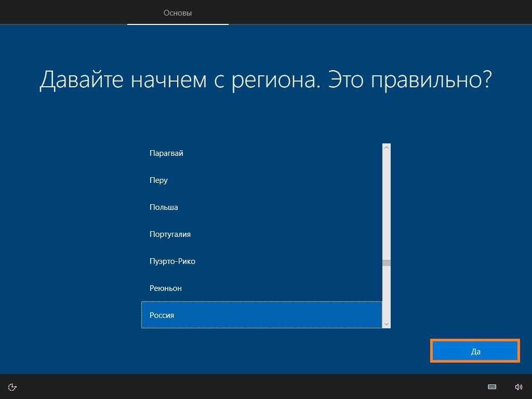
Task: Confirm region with the Да button
Action: [475, 351]
